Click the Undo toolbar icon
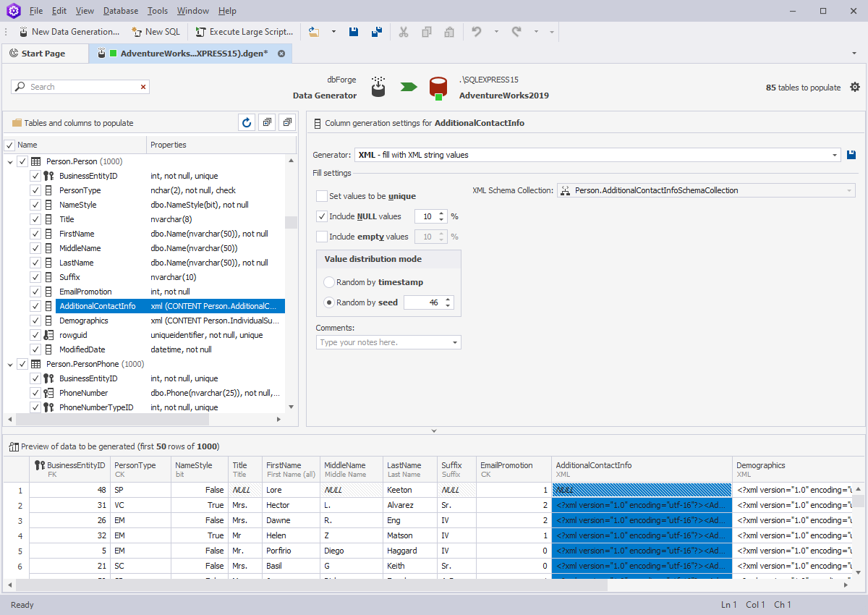The height and width of the screenshot is (615, 868). [x=475, y=31]
